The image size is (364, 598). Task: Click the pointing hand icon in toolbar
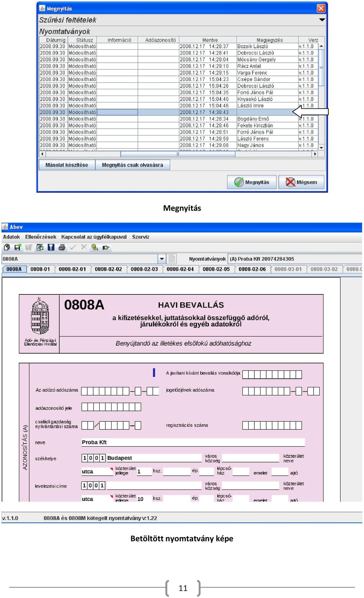[x=106, y=247]
